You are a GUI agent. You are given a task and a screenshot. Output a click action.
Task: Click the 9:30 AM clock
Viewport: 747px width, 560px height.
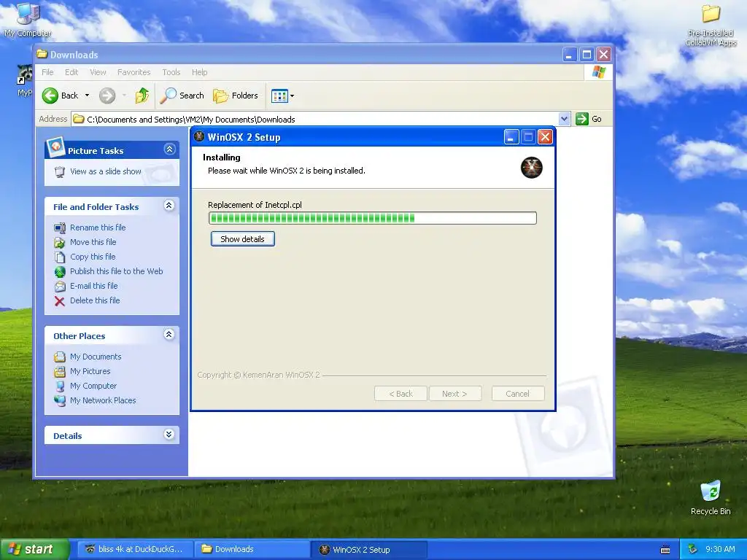click(x=720, y=549)
